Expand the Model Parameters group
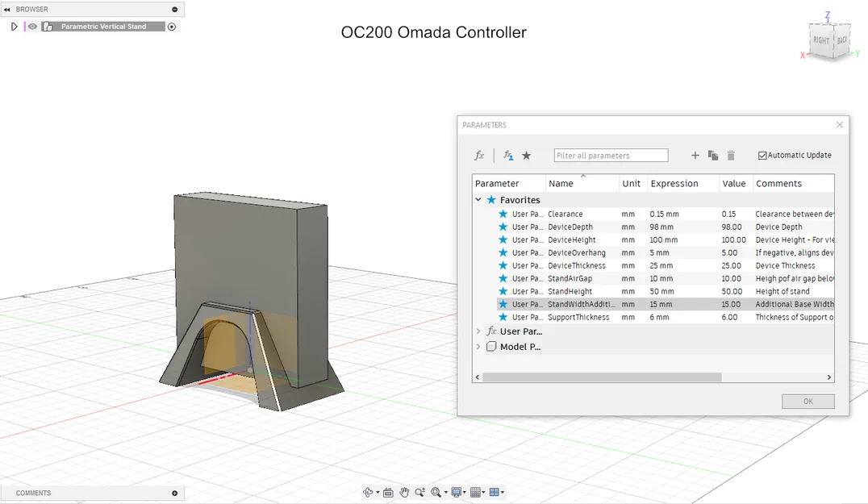The width and height of the screenshot is (868, 504). pyautogui.click(x=478, y=346)
